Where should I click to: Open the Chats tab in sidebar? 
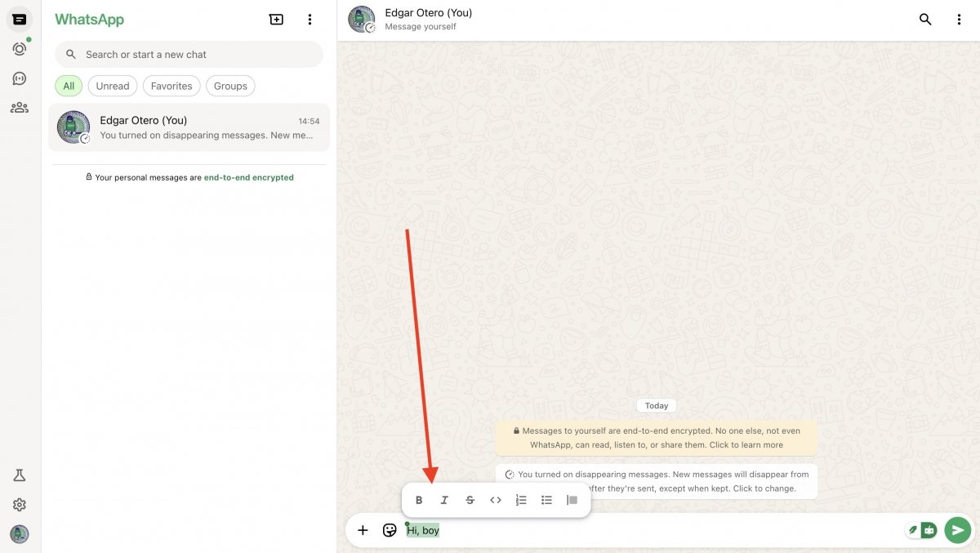tap(20, 20)
